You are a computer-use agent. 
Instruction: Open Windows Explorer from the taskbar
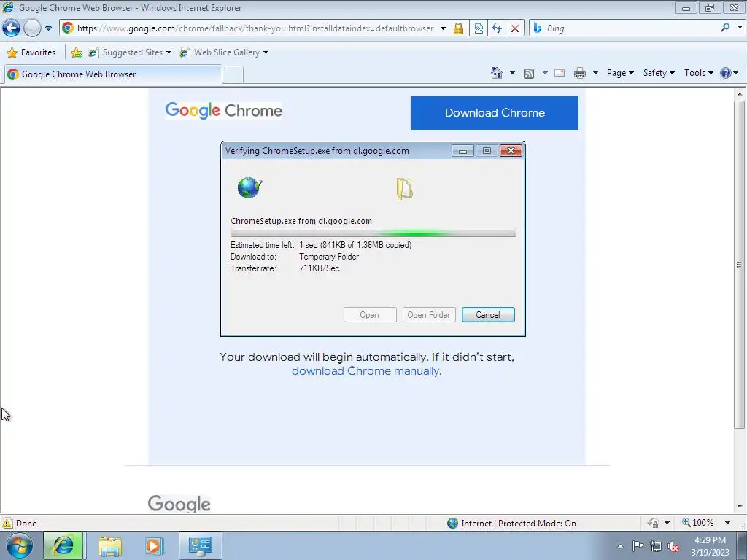(x=111, y=545)
